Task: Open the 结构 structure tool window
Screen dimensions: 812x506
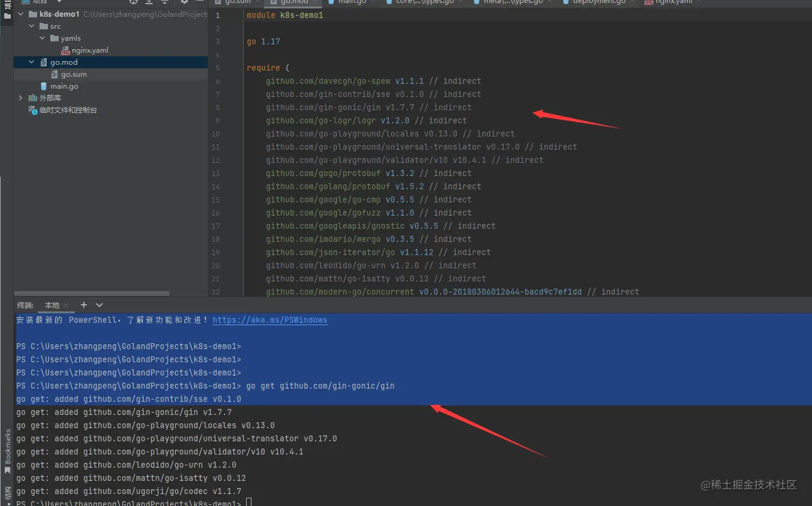Action: 8,494
